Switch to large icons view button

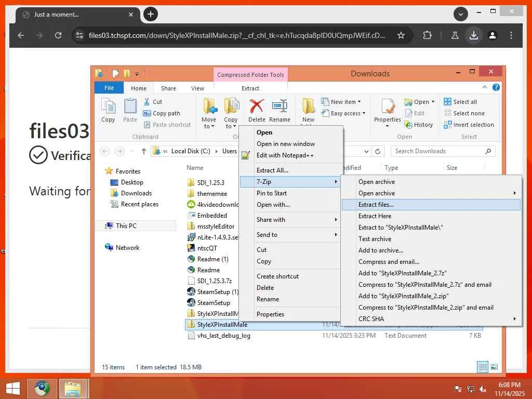495,367
